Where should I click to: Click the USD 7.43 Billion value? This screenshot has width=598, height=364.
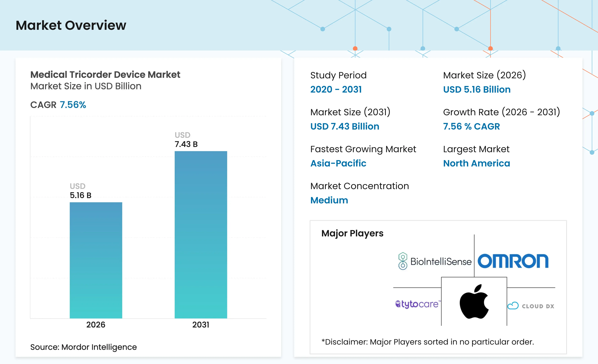coord(345,126)
